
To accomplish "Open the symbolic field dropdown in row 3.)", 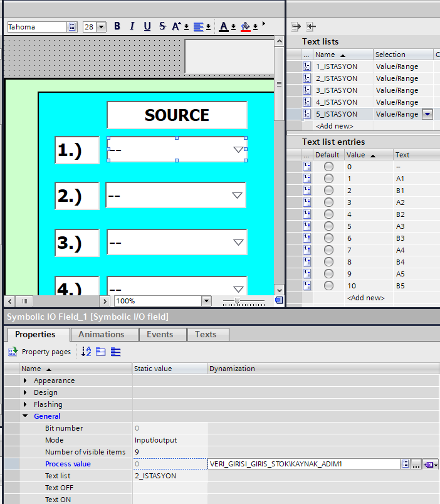I will point(238,243).
